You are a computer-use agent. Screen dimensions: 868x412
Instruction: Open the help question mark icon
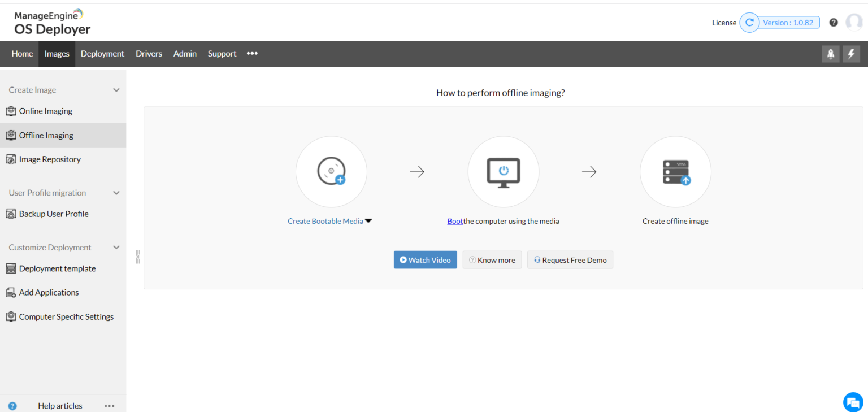(834, 23)
